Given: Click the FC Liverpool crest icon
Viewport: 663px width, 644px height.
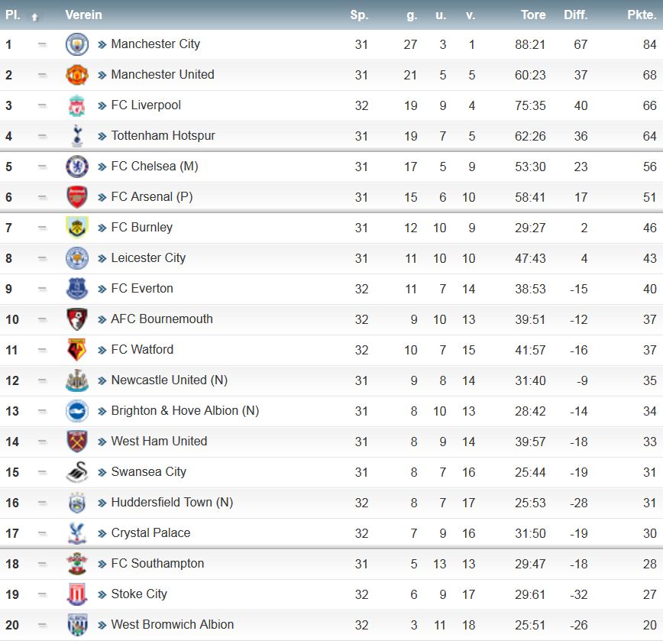Looking at the screenshot, I should tap(77, 105).
